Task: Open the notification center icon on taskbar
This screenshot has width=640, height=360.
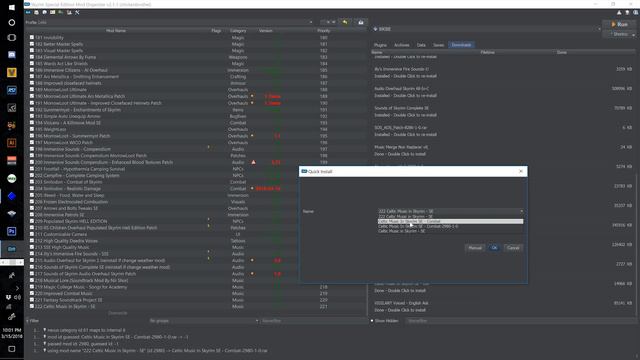Action: (12, 349)
